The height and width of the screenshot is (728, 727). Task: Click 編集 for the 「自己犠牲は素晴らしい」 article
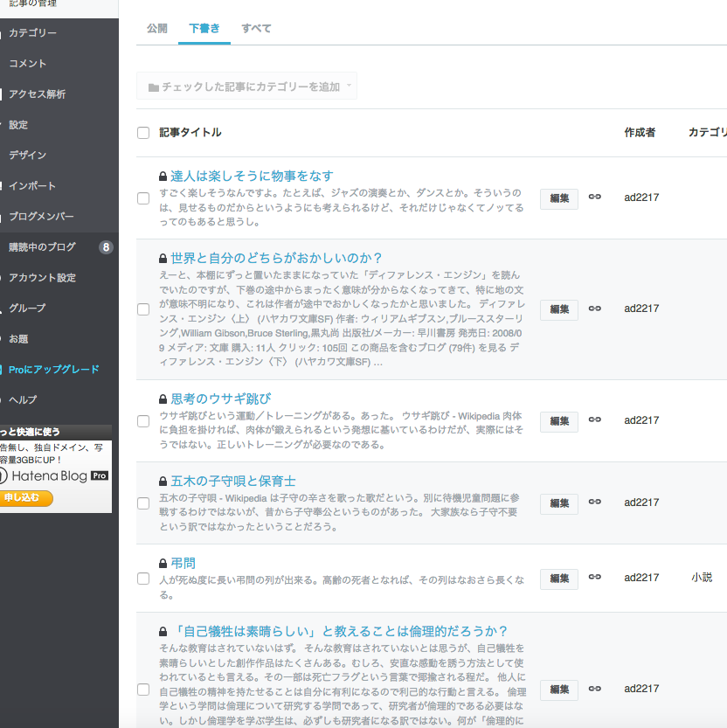559,690
